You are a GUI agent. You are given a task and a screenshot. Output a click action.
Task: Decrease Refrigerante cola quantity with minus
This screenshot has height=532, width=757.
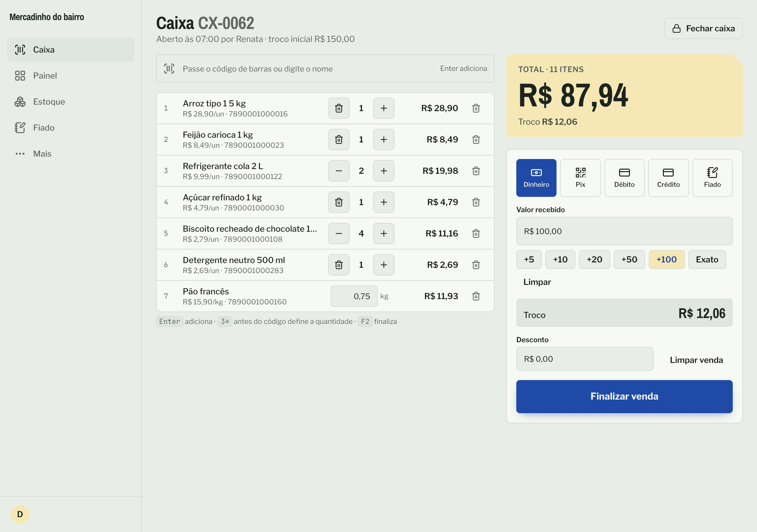point(339,171)
